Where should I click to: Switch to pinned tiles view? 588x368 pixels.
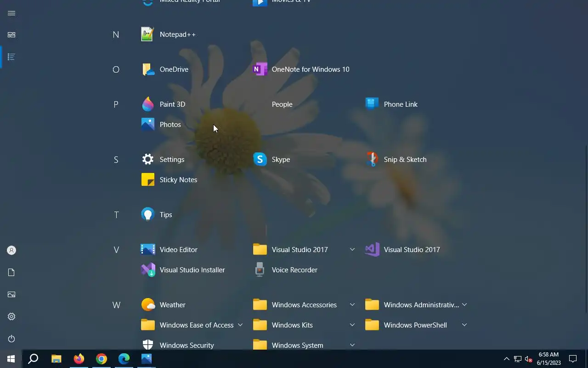tap(11, 35)
